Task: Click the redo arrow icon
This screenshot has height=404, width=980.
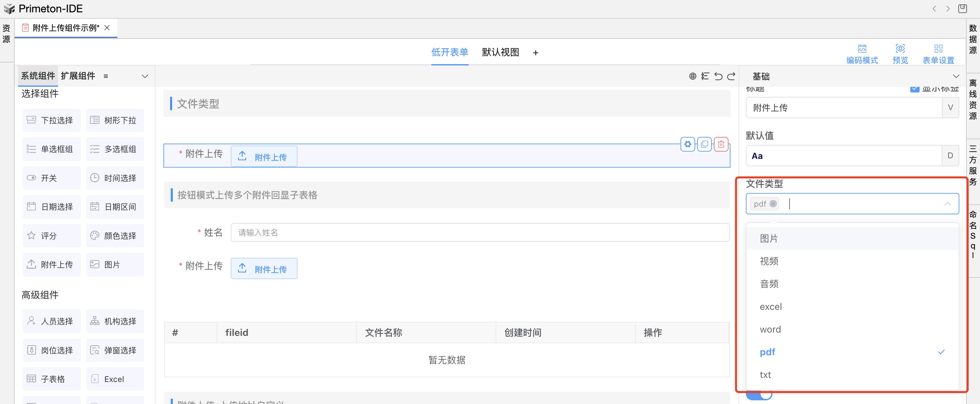Action: [x=731, y=76]
